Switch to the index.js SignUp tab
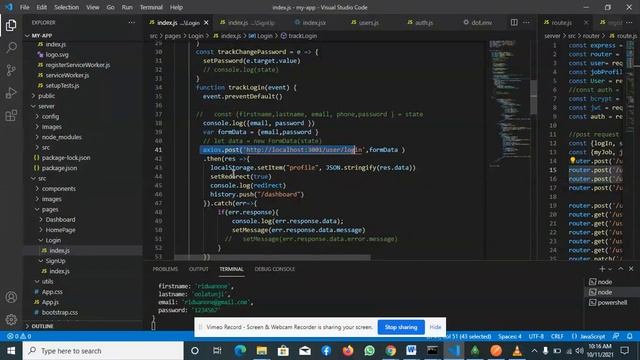The image size is (640, 360). (249, 23)
